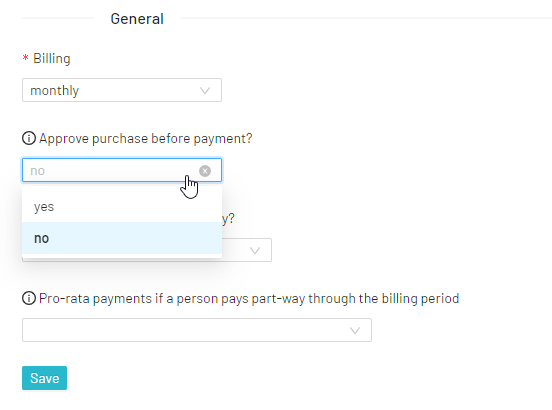Click the "monthly" value text in Billing
This screenshot has height=410, width=552.
coord(55,90)
